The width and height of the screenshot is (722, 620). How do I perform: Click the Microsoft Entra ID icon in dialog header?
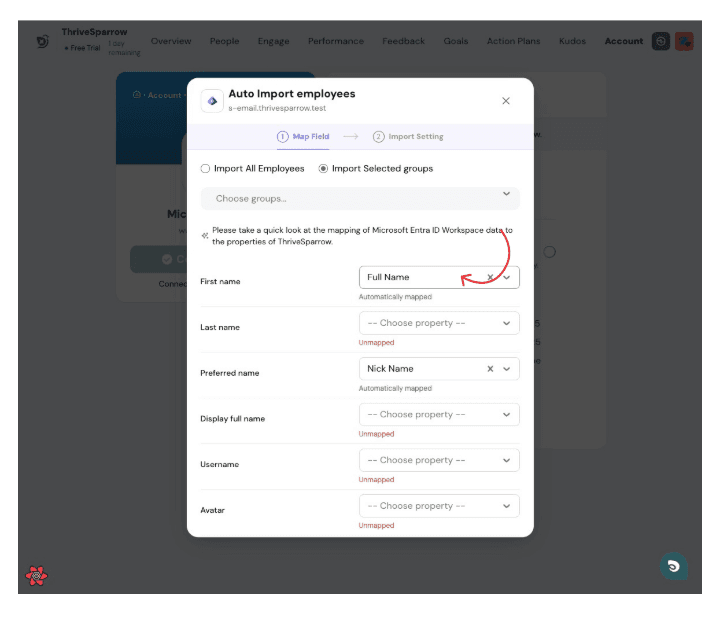[x=212, y=101]
